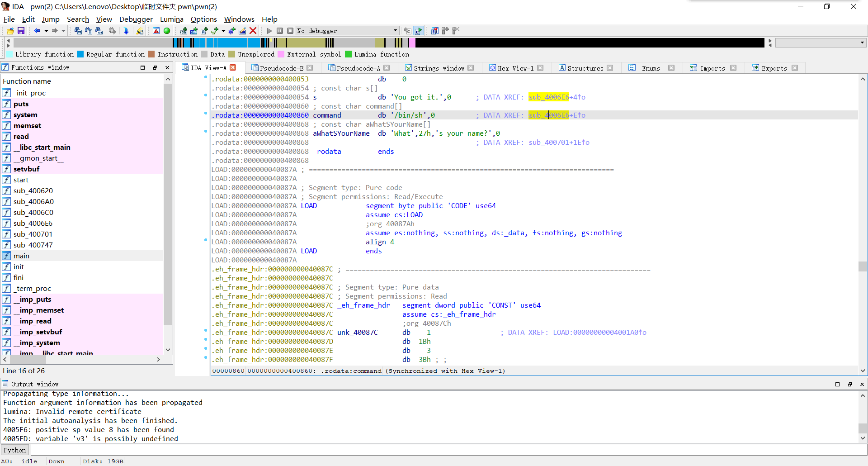Click the create struct variable S icon
The width and height of the screenshot is (868, 466).
215,31
